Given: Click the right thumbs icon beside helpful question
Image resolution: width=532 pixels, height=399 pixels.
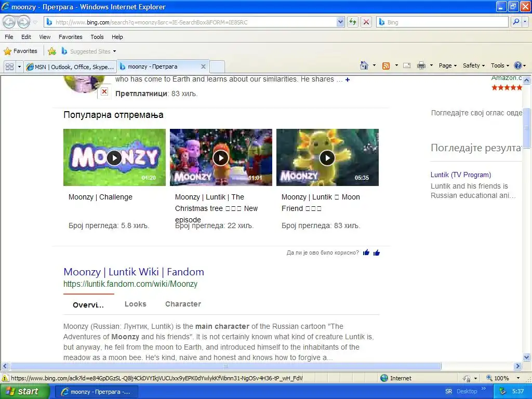Looking at the screenshot, I should pyautogui.click(x=377, y=252).
